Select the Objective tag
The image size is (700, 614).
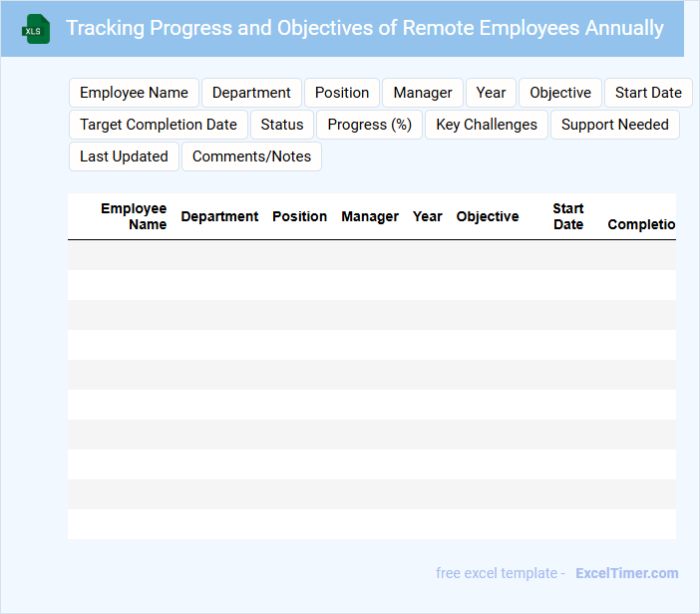pos(560,93)
